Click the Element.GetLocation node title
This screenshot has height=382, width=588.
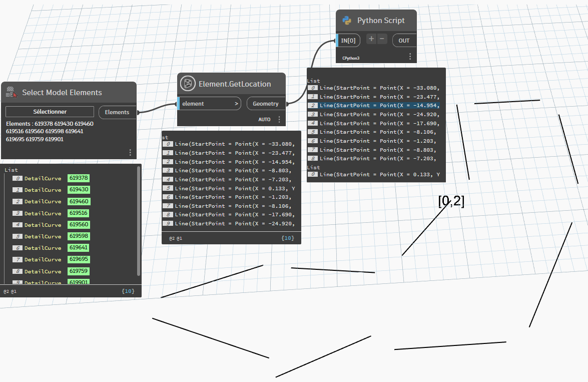click(235, 84)
